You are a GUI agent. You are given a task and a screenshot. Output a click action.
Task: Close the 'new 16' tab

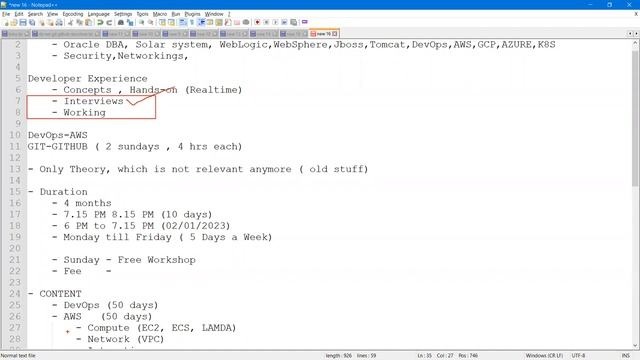335,34
